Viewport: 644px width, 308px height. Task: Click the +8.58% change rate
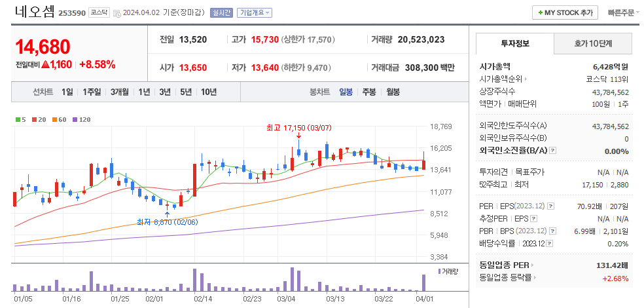pyautogui.click(x=98, y=65)
